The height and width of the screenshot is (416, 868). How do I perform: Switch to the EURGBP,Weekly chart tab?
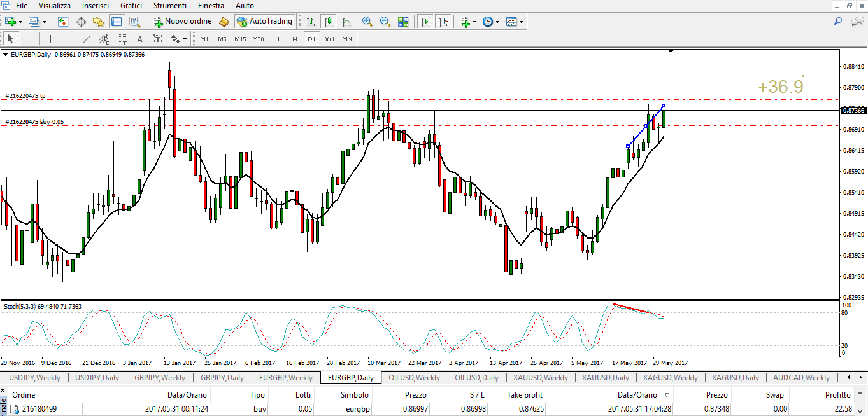click(286, 378)
